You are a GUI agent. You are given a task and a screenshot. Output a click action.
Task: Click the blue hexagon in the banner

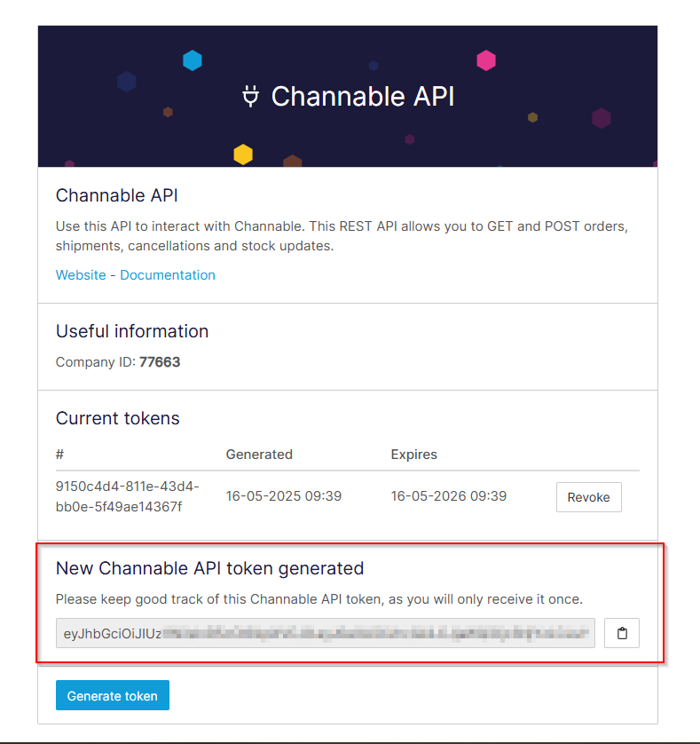tap(192, 60)
